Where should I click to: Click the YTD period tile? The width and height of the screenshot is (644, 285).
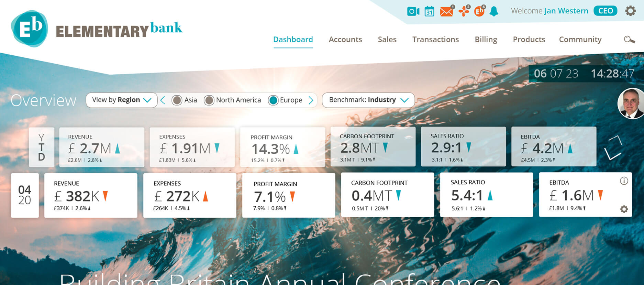pos(42,147)
